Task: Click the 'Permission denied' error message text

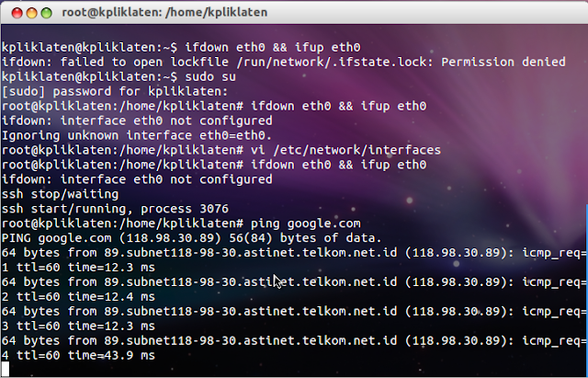Action: click(503, 62)
